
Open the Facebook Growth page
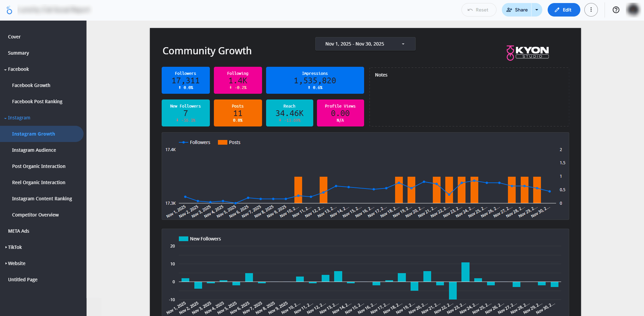[x=31, y=85]
